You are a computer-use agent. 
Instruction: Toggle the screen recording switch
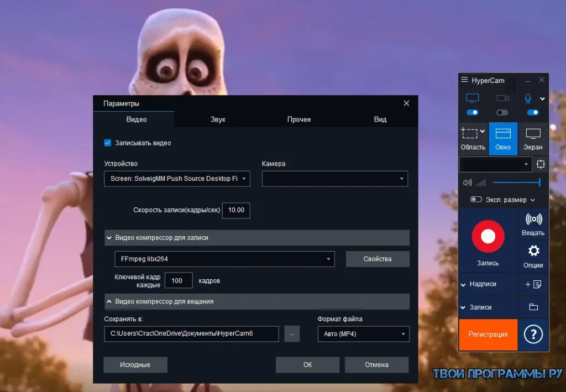(472, 113)
